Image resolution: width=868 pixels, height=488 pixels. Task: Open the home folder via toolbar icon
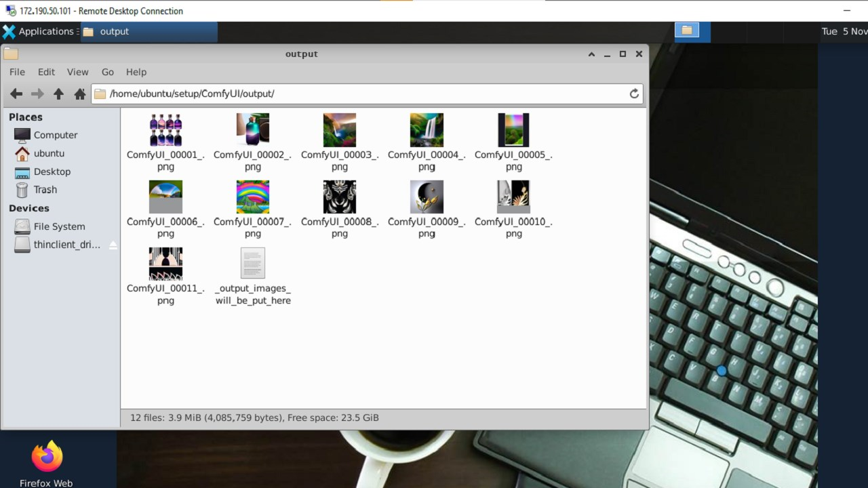click(79, 94)
